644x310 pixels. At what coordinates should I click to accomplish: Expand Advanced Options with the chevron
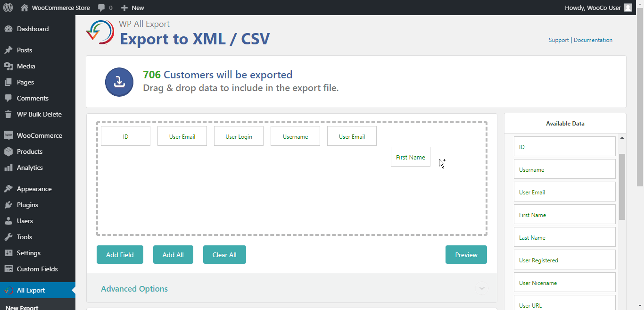[x=482, y=288]
